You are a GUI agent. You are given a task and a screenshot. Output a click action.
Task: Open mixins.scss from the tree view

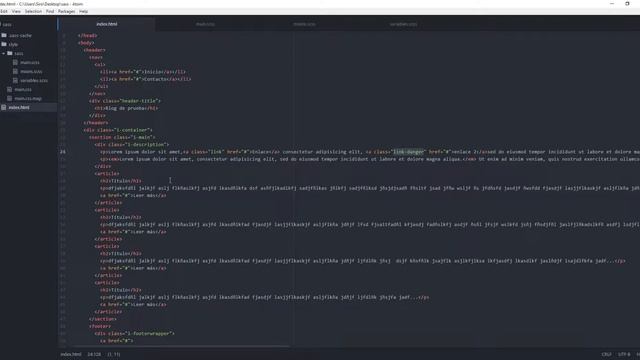point(31,71)
